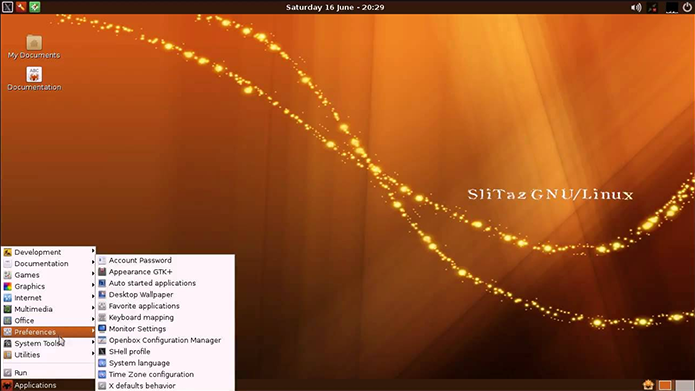
Task: Click the network status icon in top panel
Action: tap(652, 7)
